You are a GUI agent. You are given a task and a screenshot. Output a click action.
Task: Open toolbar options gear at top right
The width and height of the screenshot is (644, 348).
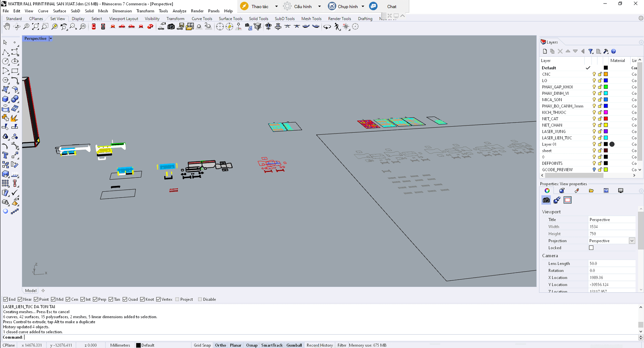[x=641, y=18]
